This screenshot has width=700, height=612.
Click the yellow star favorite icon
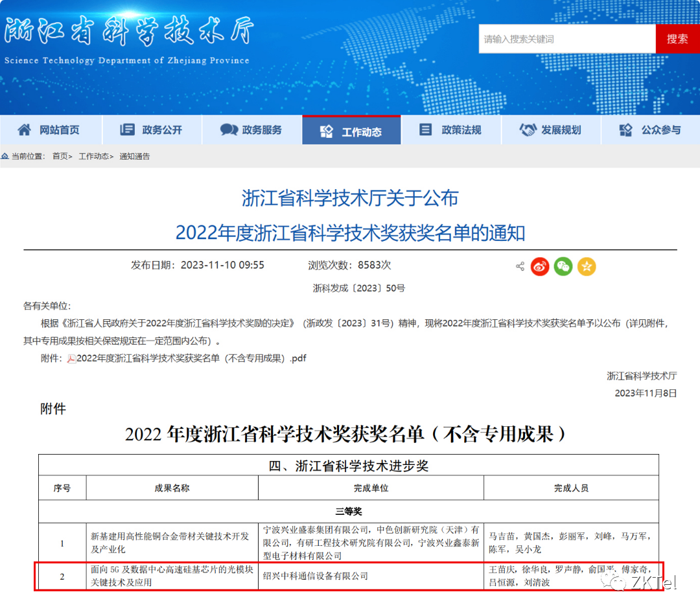(x=587, y=266)
